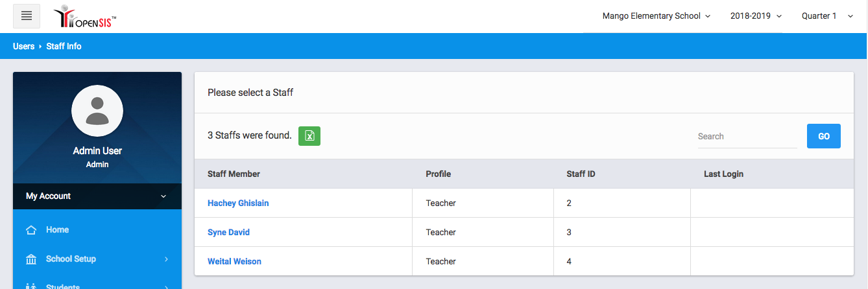
Task: Click the openSIS logo
Action: (x=85, y=17)
